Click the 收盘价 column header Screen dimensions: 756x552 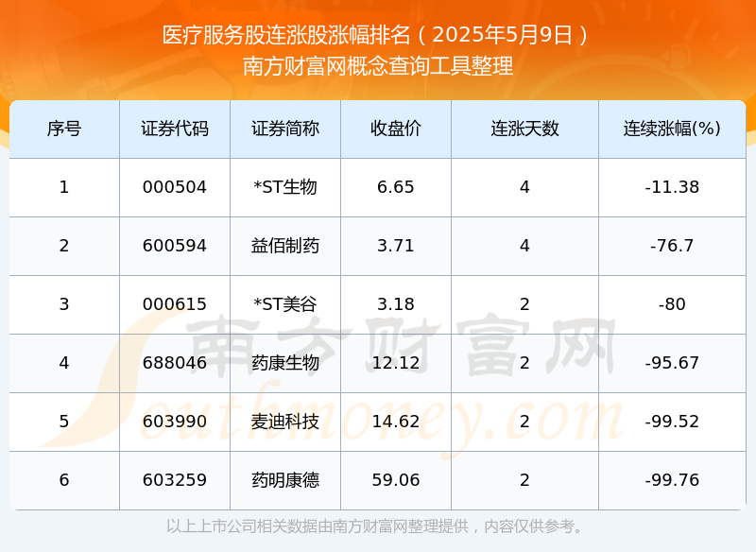[x=396, y=129]
